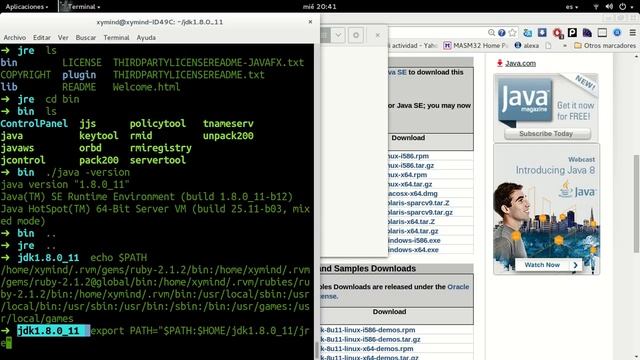Download the windows-i586.exe file
640x360 pixels.
[414, 240]
